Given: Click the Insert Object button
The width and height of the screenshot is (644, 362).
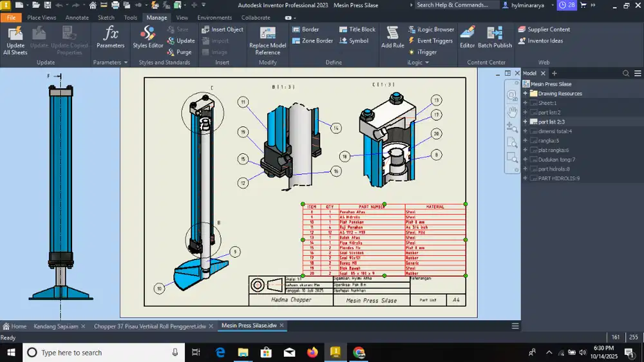Looking at the screenshot, I should click(222, 30).
